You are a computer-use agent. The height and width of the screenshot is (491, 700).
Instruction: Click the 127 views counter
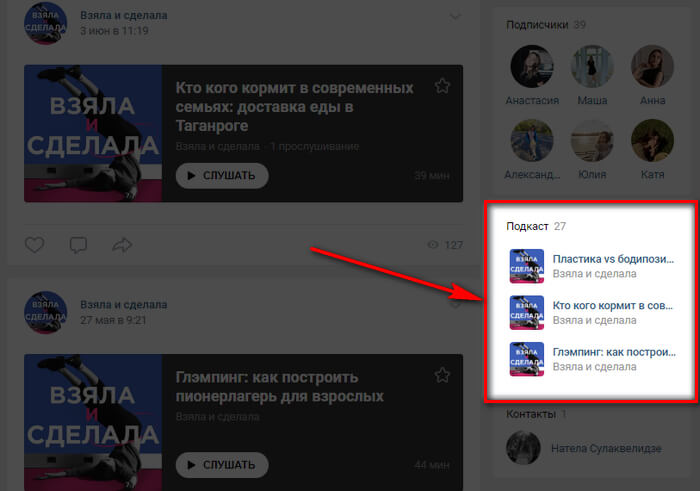[445, 245]
